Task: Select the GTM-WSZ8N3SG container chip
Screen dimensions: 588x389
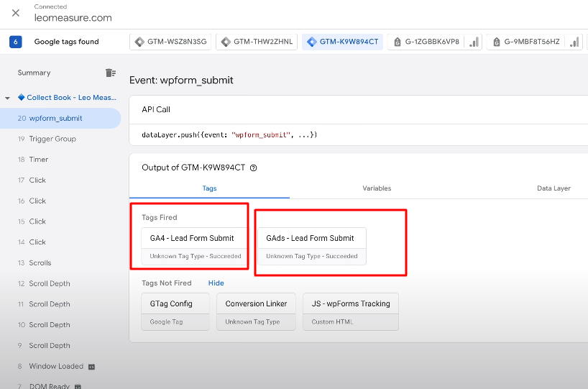Action: (x=170, y=42)
